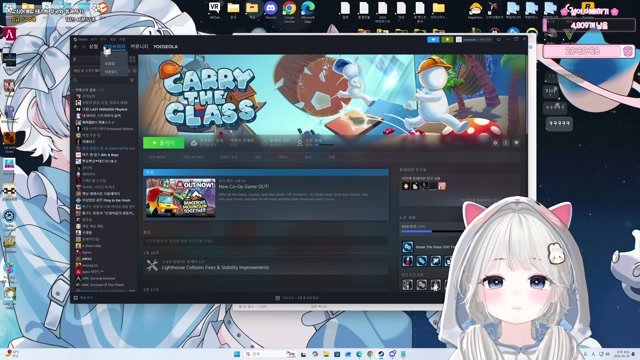Open the Steam Store tab
Viewport: 640px width, 360px height.
point(93,47)
